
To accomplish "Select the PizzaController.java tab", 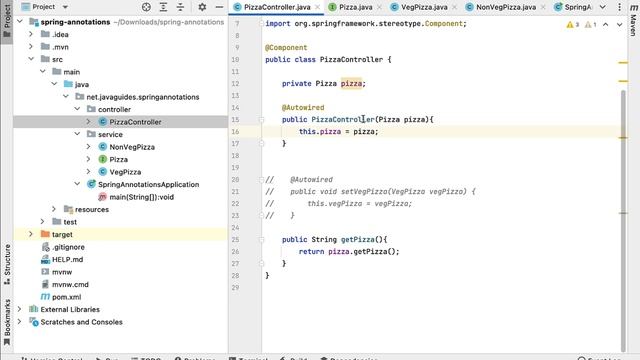I will pyautogui.click(x=277, y=7).
